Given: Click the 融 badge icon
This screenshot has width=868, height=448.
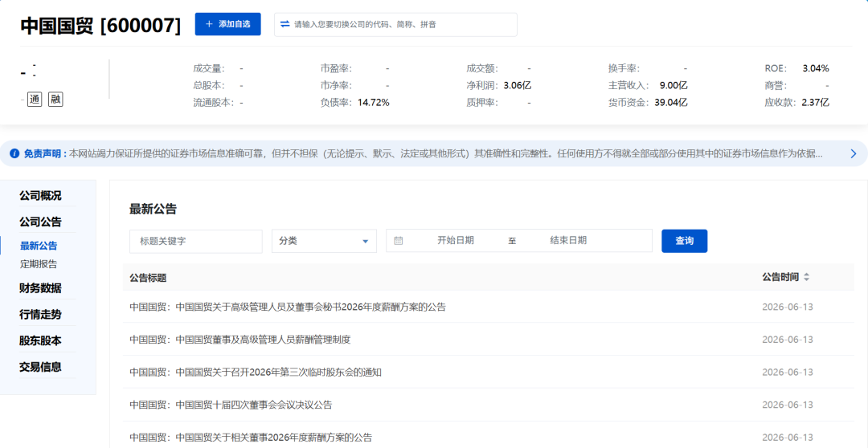Looking at the screenshot, I should click(55, 100).
